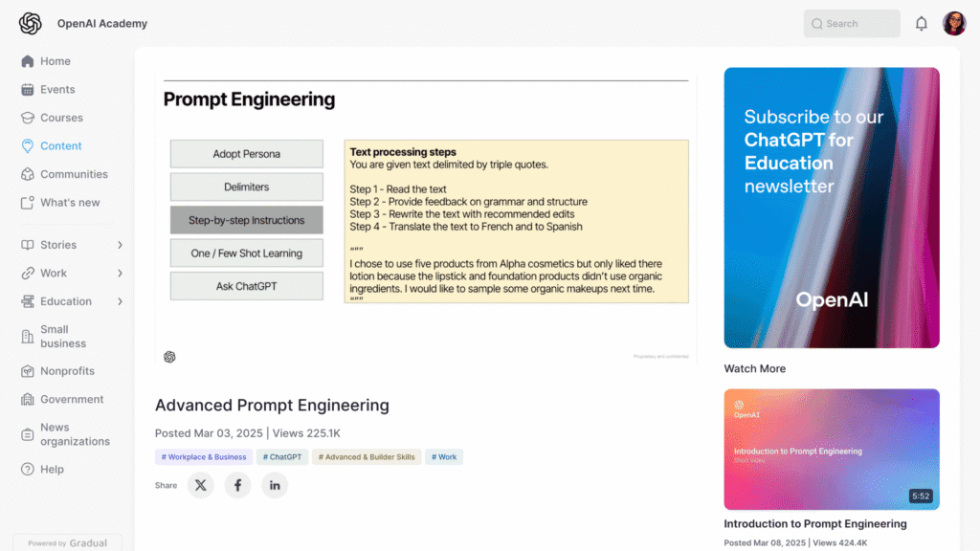Screen dimensions: 980x551
Task: Click the # Work tag
Action: click(444, 456)
